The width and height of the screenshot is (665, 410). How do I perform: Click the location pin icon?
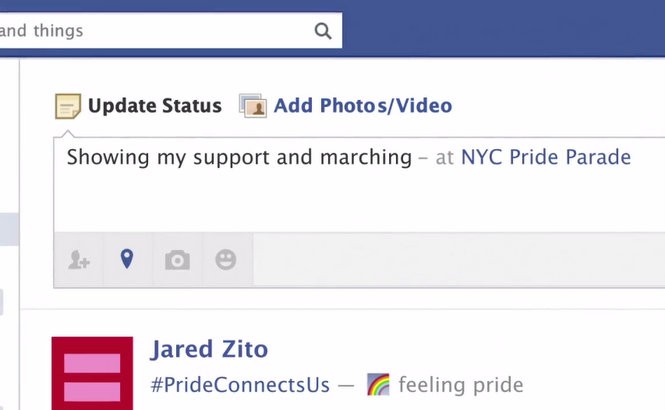127,259
